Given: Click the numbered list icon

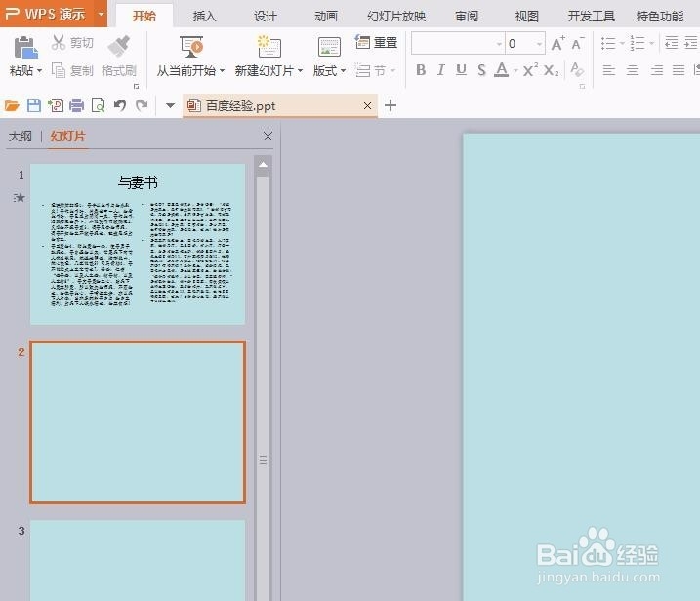Looking at the screenshot, I should (x=638, y=43).
